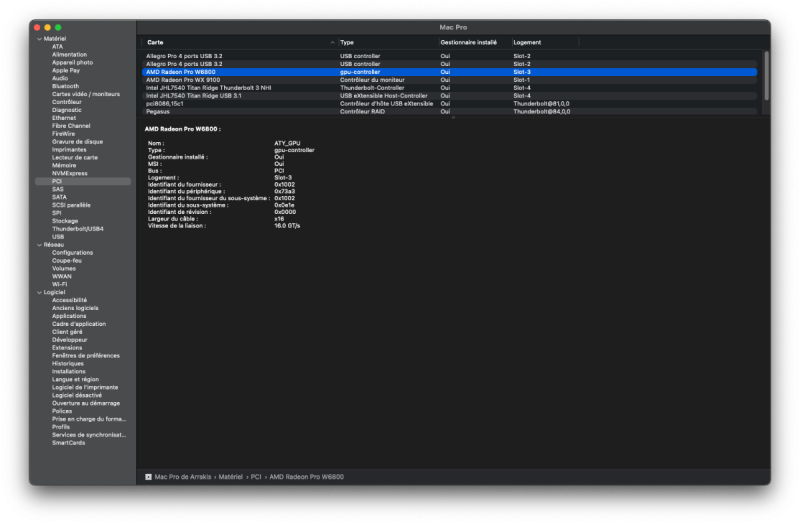Select NVMExpress in the sidebar
The image size is (800, 524).
pyautogui.click(x=70, y=173)
